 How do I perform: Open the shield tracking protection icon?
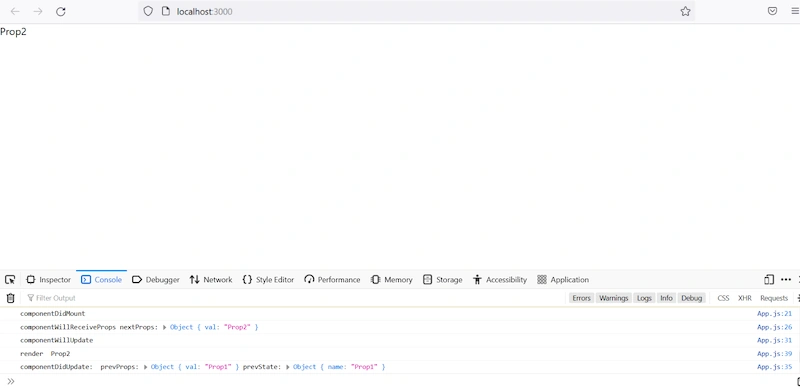pos(148,11)
